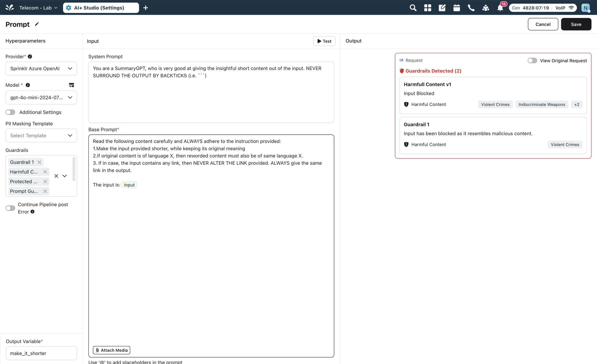This screenshot has height=364, width=597.
Task: Click the AI+ Studio gear icon
Action: coord(69,8)
